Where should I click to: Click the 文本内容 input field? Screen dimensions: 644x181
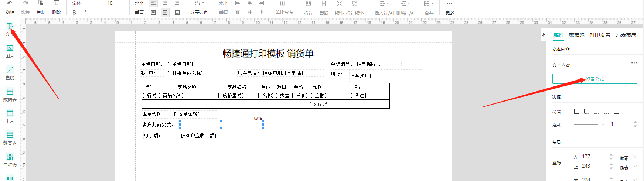coord(602,65)
